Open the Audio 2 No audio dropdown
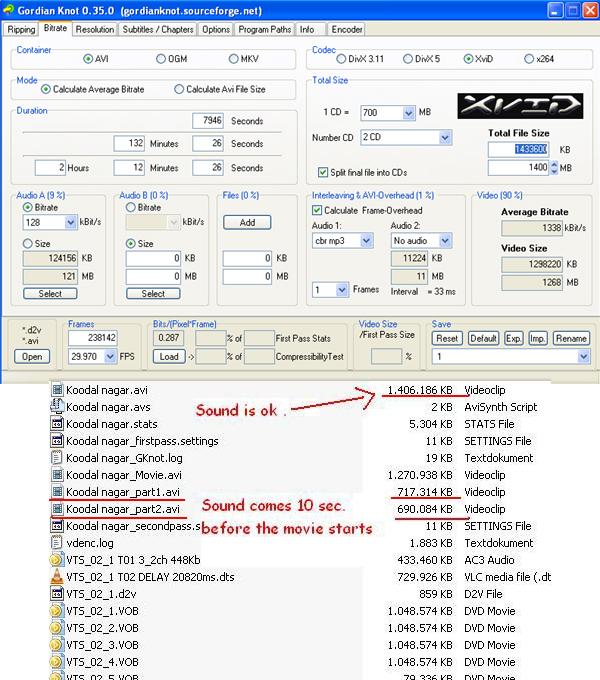Screen dimensions: 600x680 445,240
